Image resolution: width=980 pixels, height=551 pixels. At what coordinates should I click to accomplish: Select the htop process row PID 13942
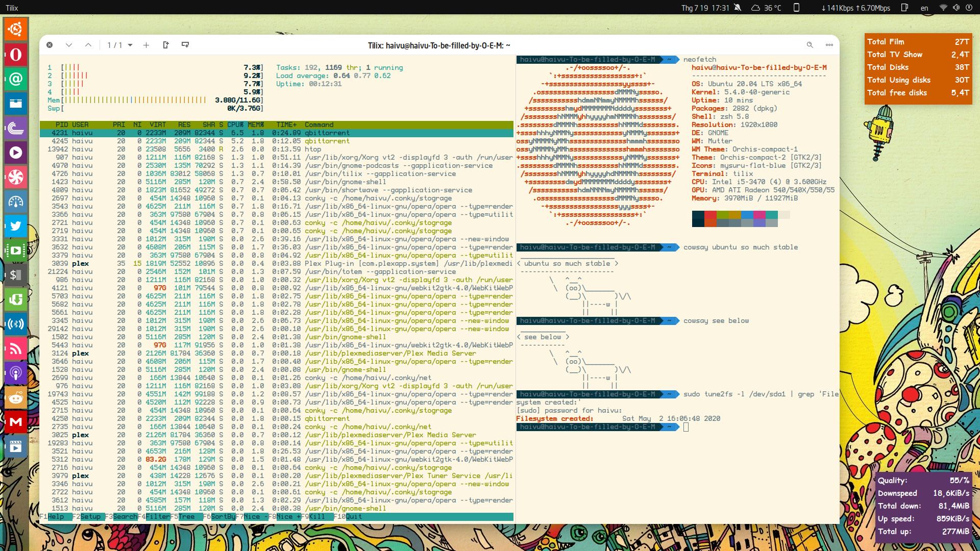277,149
